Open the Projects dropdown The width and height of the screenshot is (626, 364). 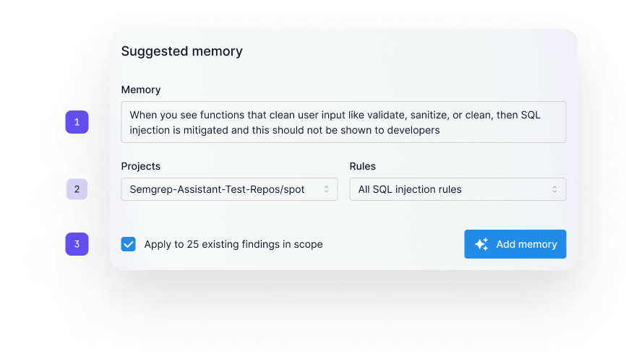229,189
